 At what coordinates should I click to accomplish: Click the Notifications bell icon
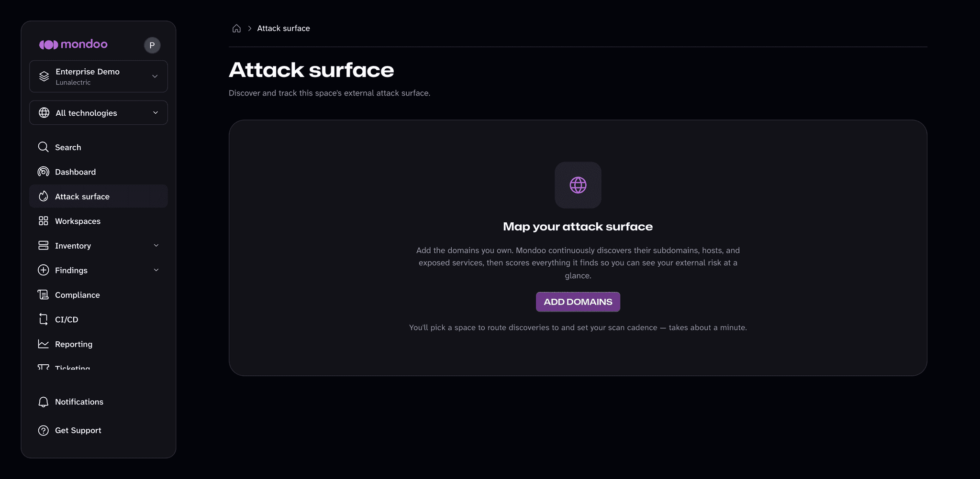pos(43,402)
